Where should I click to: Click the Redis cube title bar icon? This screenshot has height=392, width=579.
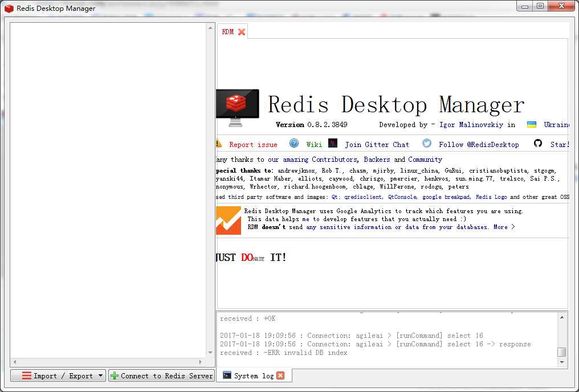(x=9, y=8)
